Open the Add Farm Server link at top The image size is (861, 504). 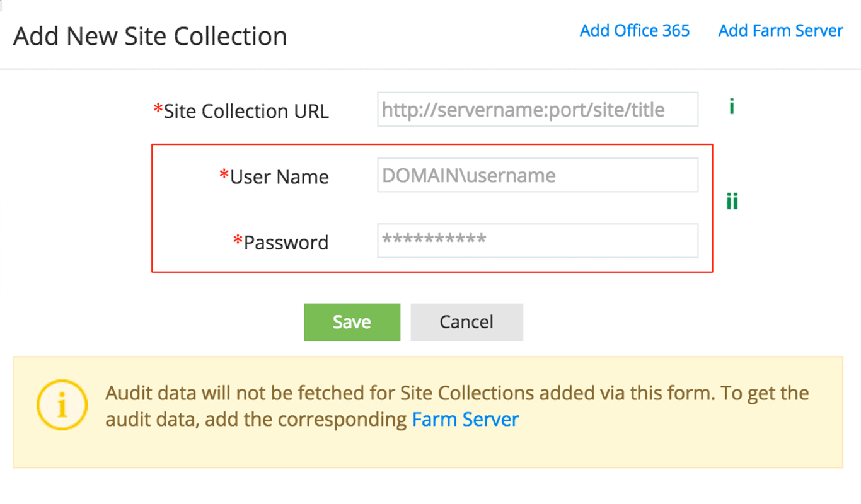(780, 30)
